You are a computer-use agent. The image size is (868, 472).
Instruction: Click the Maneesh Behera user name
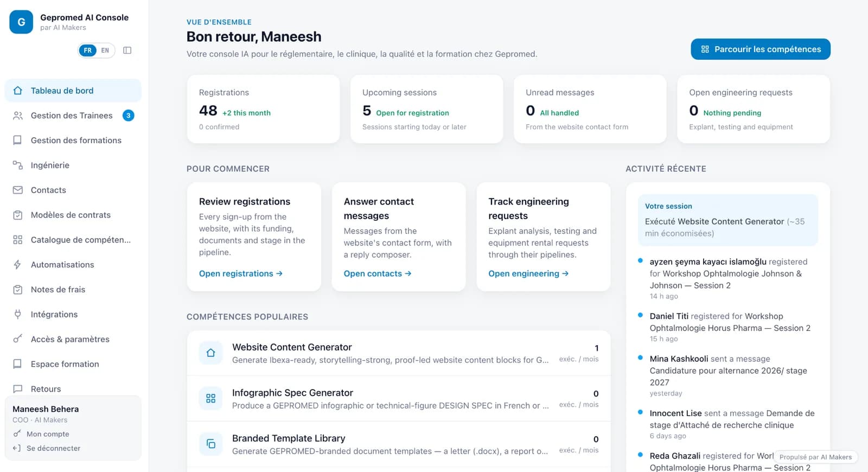pos(46,409)
